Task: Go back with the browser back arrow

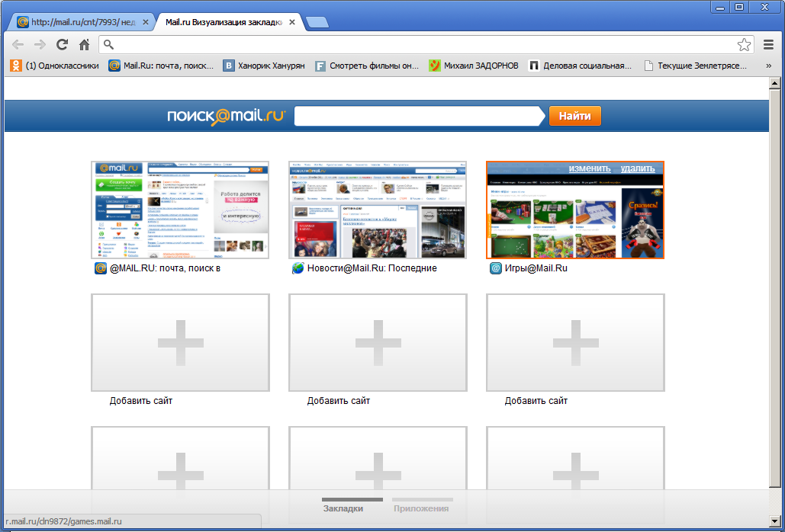Action: (18, 44)
